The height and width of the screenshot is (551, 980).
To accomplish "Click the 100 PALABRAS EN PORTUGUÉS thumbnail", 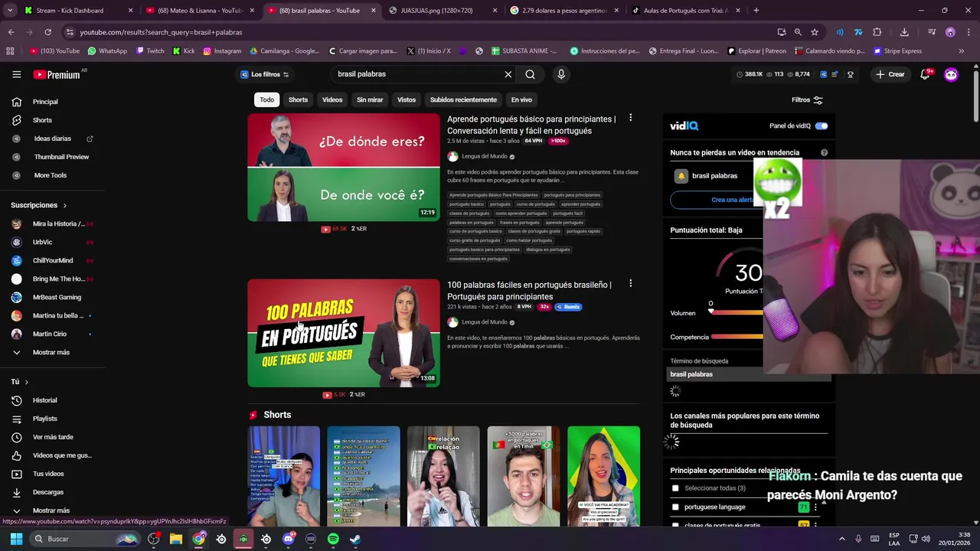I will (x=344, y=333).
